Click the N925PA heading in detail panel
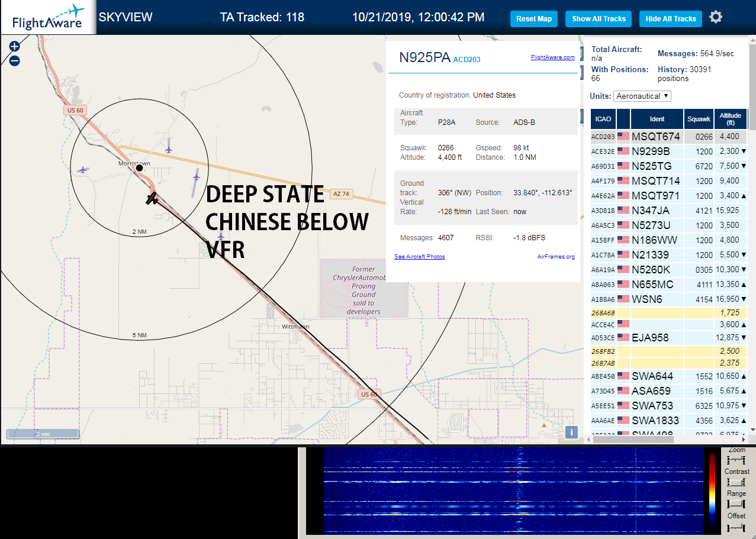This screenshot has height=539, width=756. [424, 57]
